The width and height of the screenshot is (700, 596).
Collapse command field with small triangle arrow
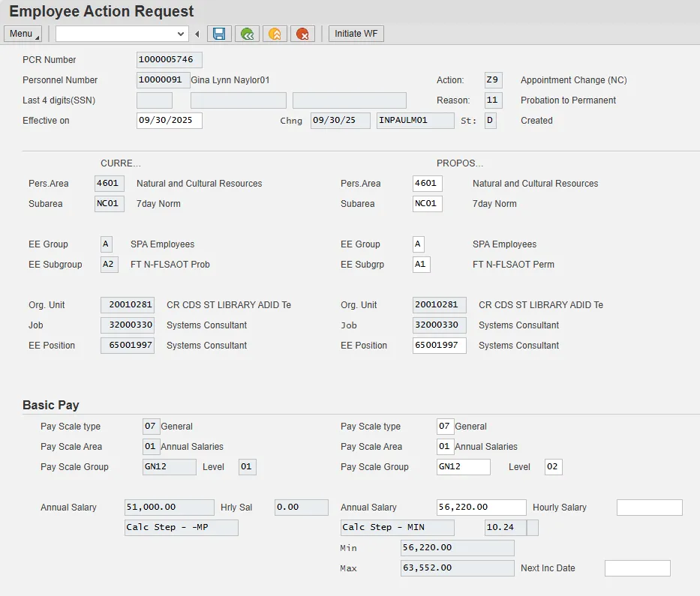tap(197, 34)
